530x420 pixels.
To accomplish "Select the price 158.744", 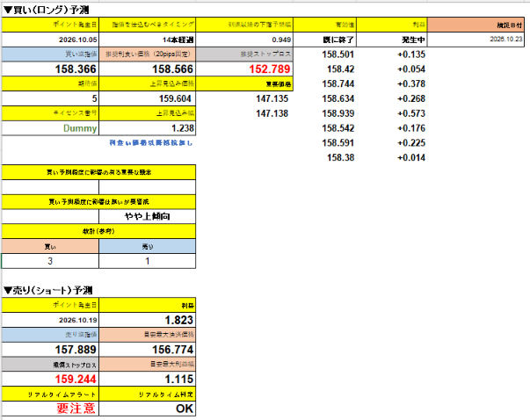I will tap(338, 83).
